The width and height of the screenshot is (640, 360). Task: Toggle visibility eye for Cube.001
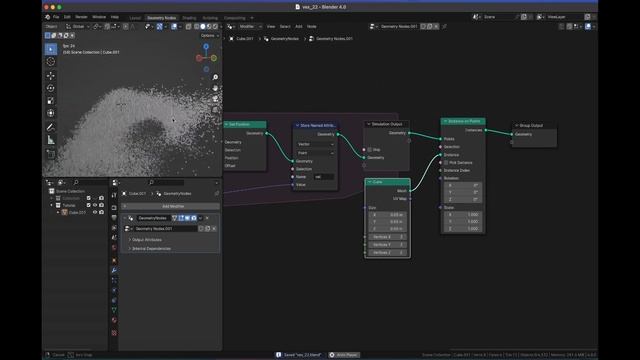click(x=95, y=212)
